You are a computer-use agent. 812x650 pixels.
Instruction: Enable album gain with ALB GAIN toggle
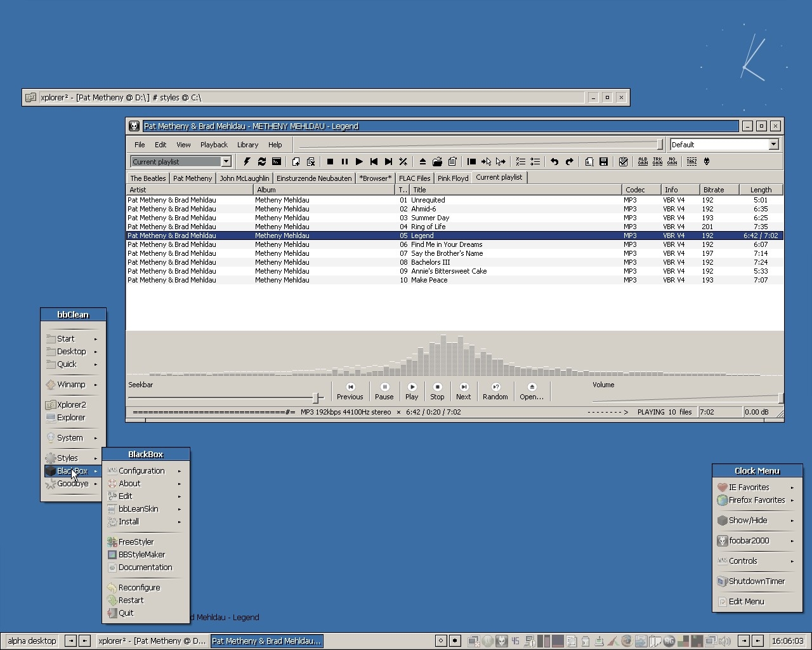pos(643,162)
